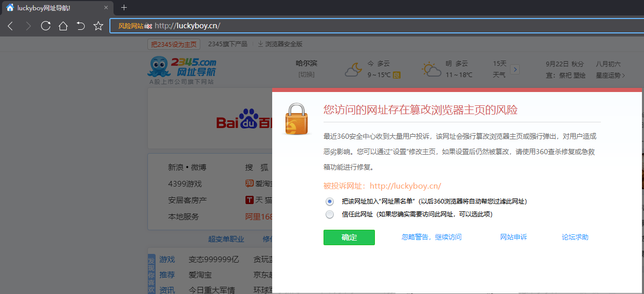Viewport: 644px width, 294px height.
Task: Expand weather with the arrow next to 15天
Action: pos(516,69)
